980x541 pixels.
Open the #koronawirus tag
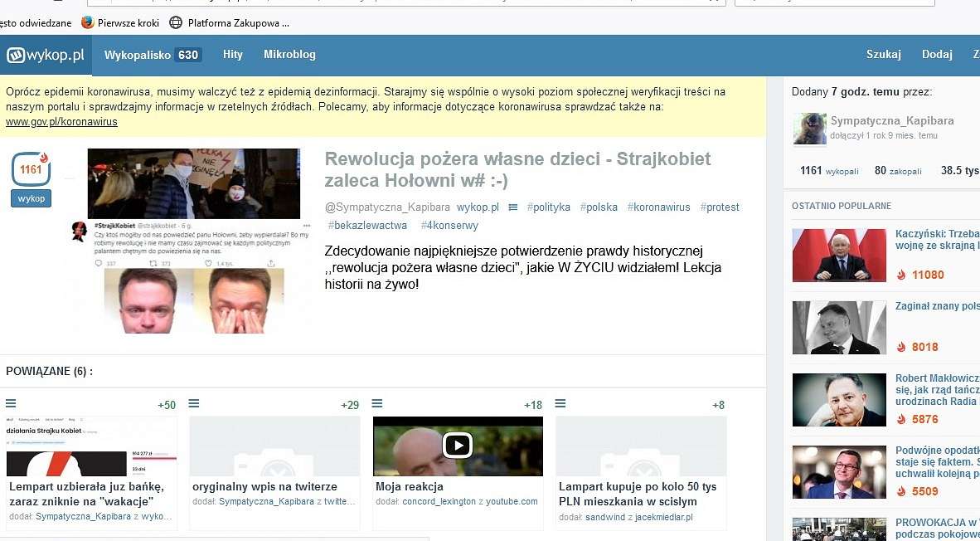point(659,207)
